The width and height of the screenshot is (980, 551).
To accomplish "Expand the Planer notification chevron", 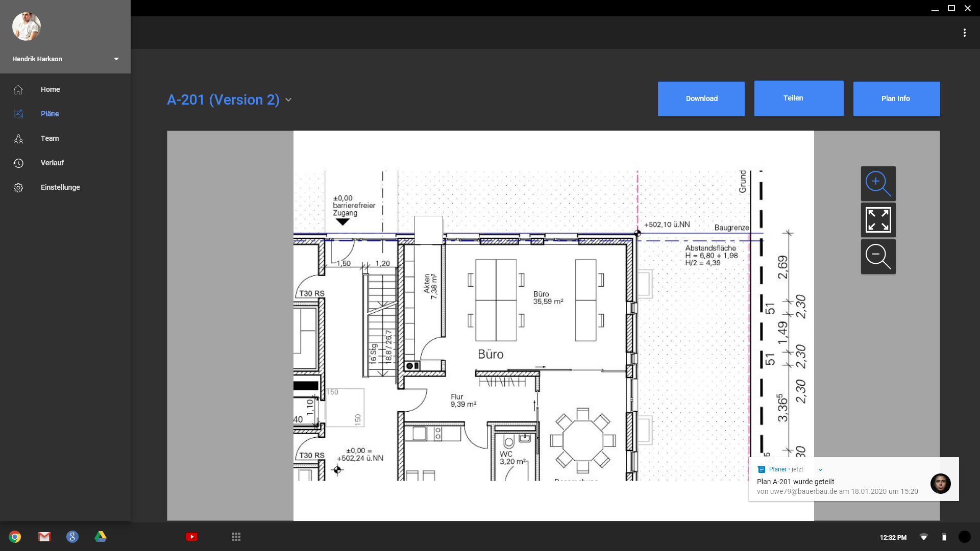I will [820, 470].
